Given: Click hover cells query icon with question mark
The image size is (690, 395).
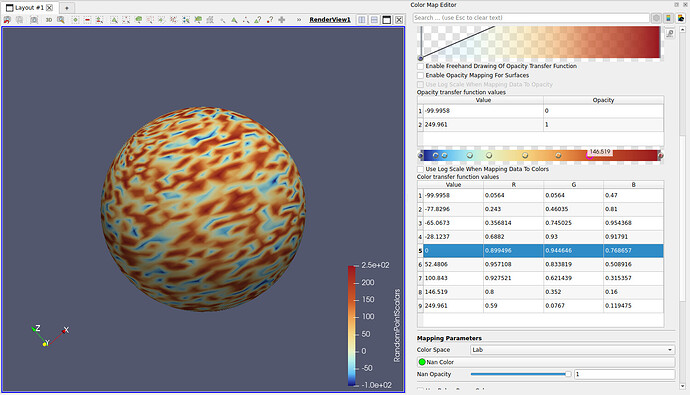Looking at the screenshot, I should pos(257,20).
